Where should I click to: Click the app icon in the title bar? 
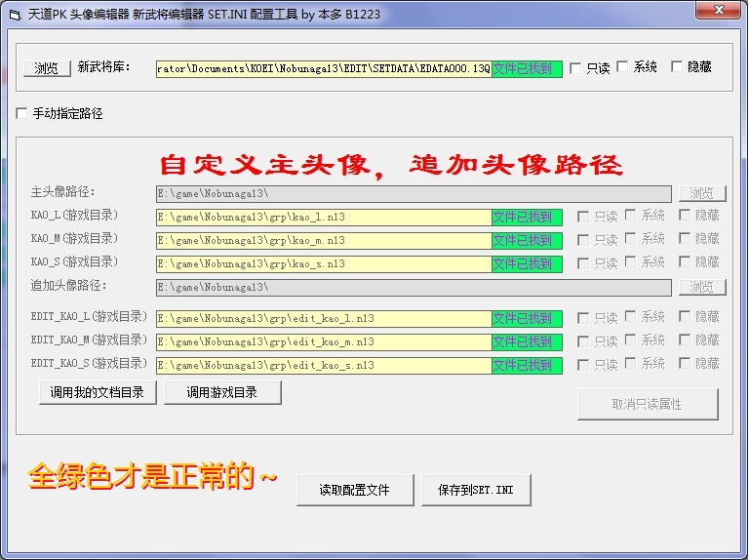pos(15,12)
